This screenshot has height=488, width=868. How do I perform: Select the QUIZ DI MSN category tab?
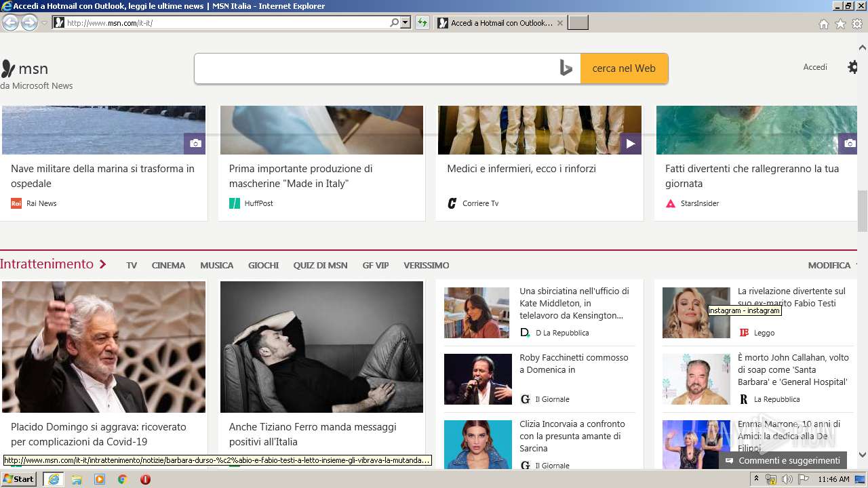pyautogui.click(x=320, y=266)
